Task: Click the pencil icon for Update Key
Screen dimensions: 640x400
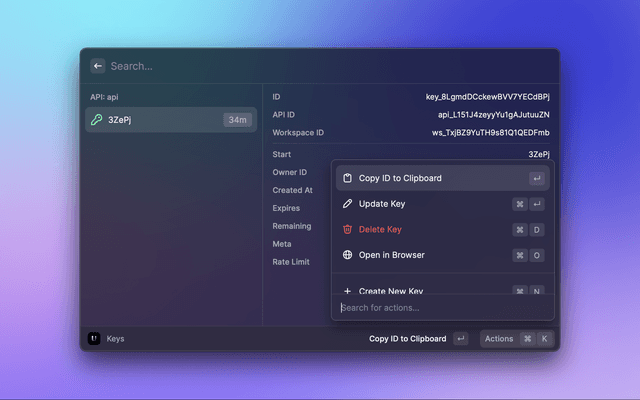Action: pos(347,204)
